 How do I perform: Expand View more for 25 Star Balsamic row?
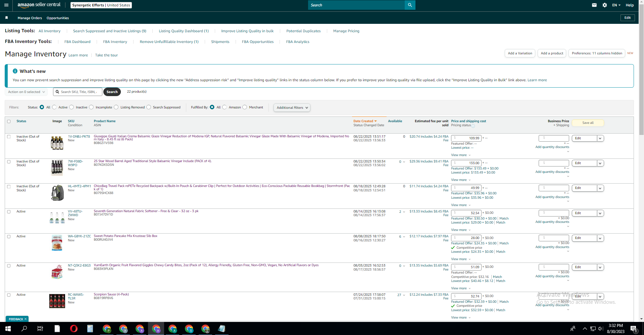tap(461, 180)
